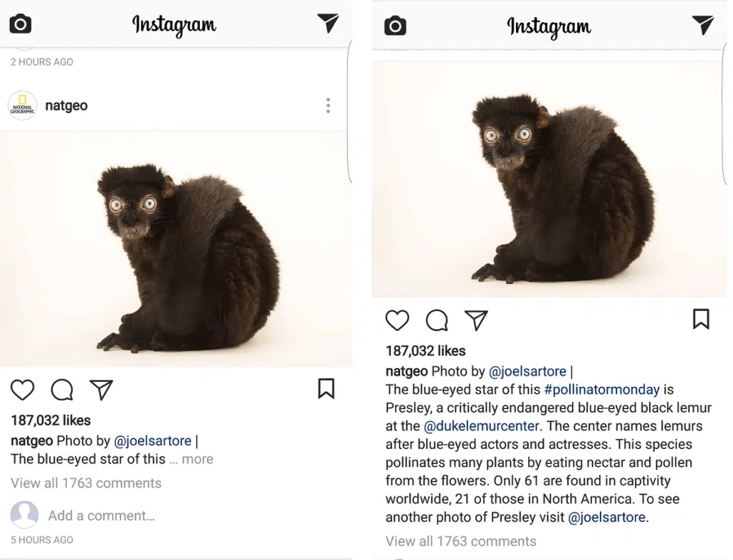Screen dimensions: 733x560
Task: Share the post via the left screen paper plane
Action: click(102, 389)
